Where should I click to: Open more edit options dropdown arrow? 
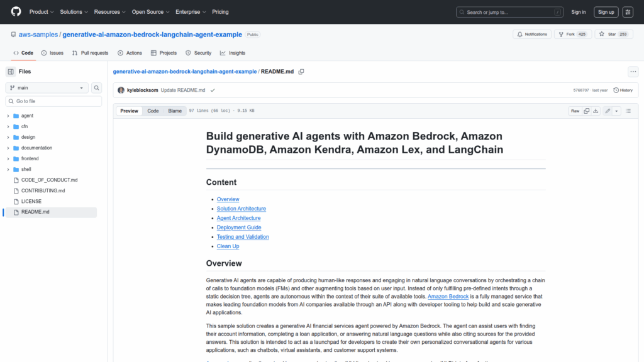tap(617, 111)
